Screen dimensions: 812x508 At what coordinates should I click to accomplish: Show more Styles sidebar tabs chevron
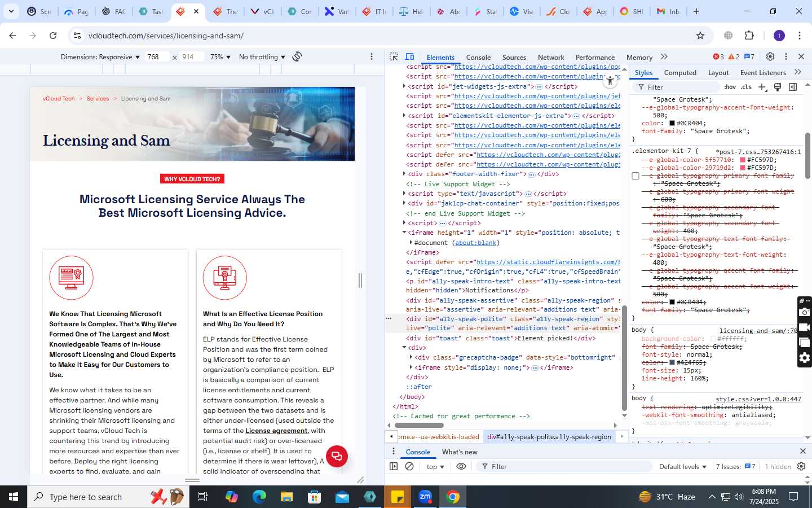click(x=798, y=72)
